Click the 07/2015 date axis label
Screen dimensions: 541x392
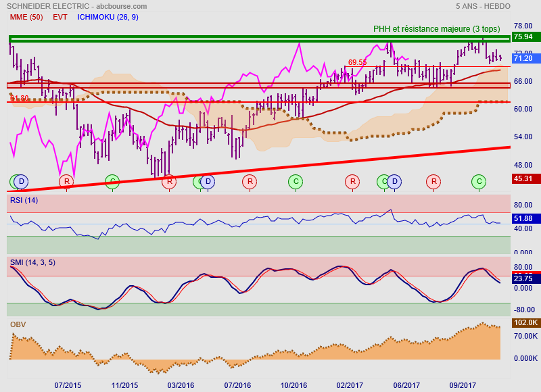point(68,385)
